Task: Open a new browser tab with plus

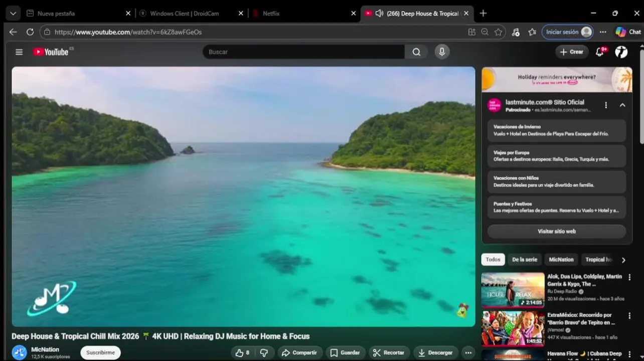Action: click(483, 14)
